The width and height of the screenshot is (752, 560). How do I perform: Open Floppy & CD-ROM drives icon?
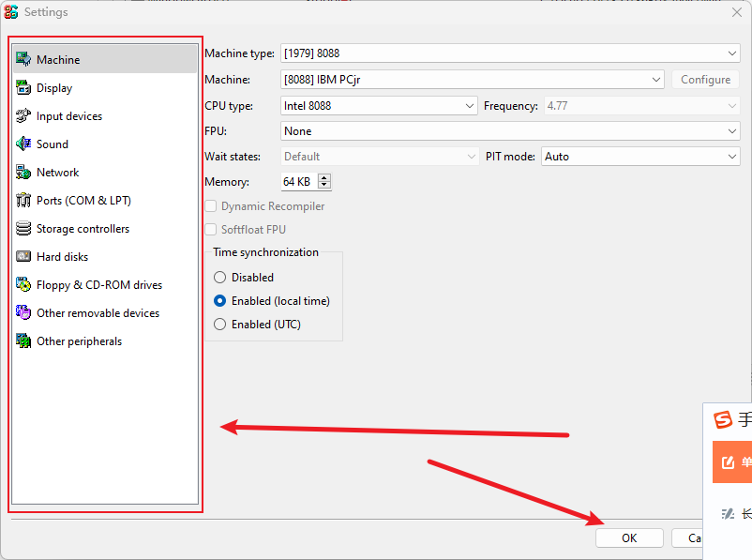point(23,285)
